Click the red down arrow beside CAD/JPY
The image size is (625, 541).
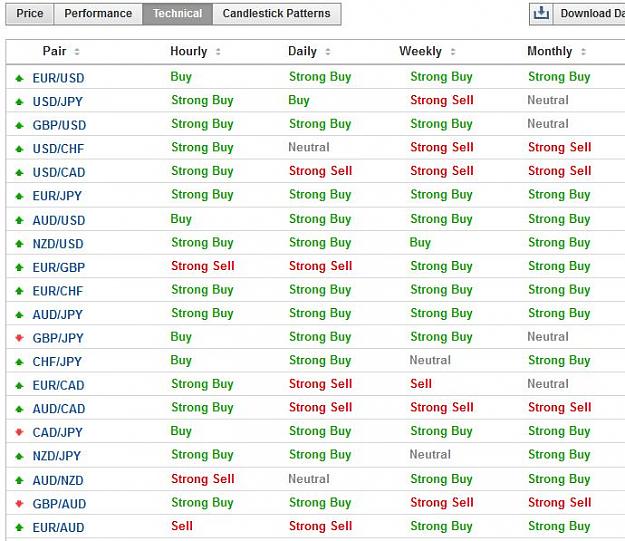tap(19, 432)
